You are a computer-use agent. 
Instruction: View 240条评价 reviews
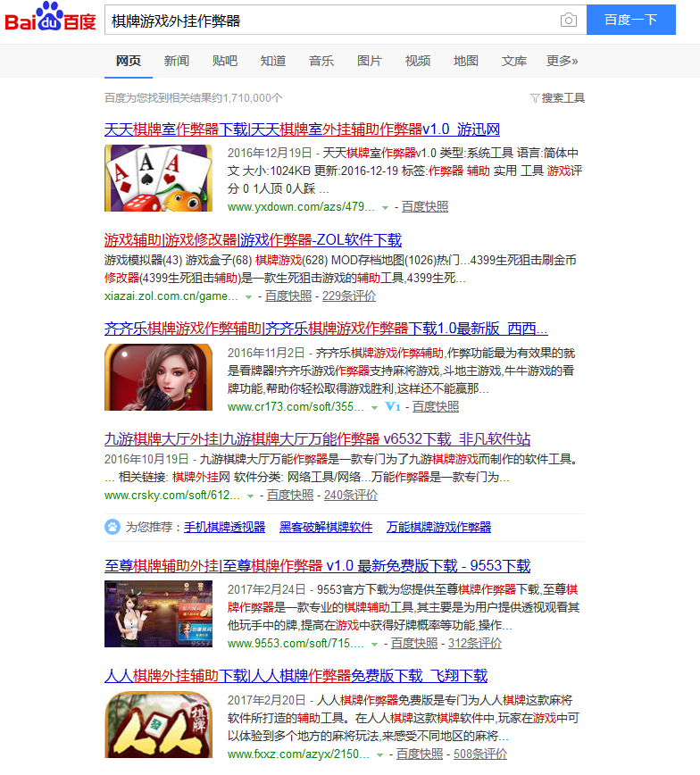point(351,496)
